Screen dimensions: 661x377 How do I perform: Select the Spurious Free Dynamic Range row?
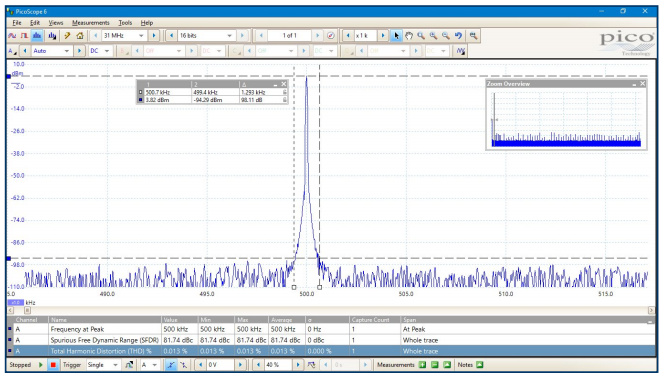coord(331,340)
